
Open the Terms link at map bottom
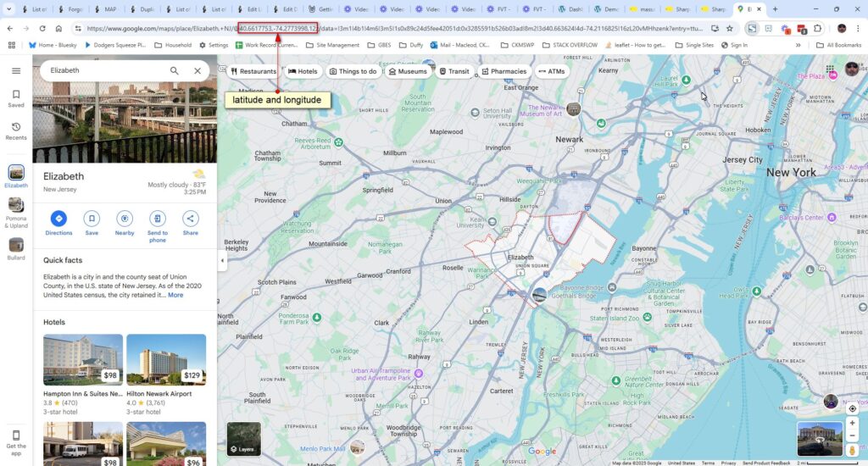coord(708,463)
